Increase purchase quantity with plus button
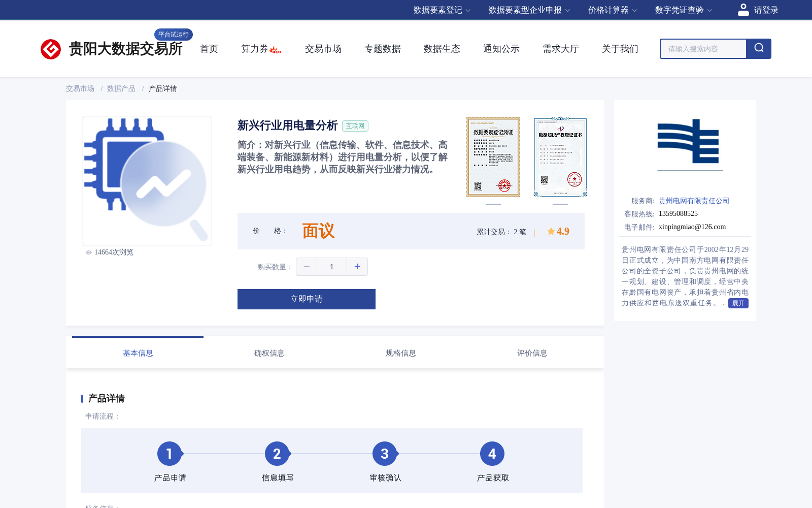The height and width of the screenshot is (508, 812). [357, 267]
